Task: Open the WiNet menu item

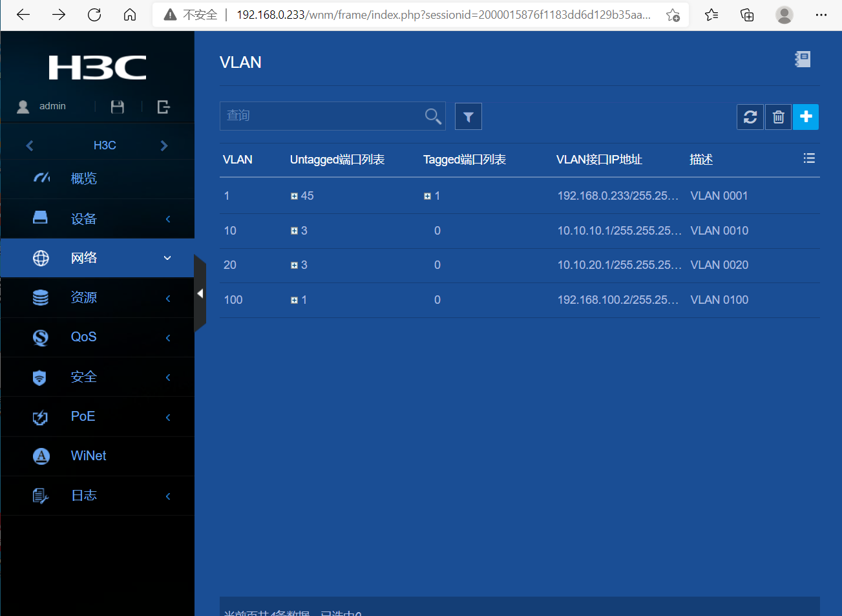Action: 89,456
